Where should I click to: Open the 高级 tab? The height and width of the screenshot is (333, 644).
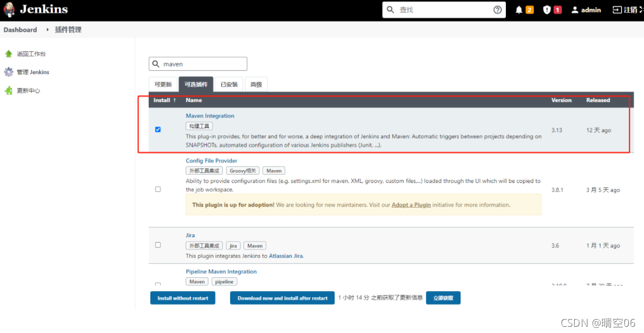point(256,84)
